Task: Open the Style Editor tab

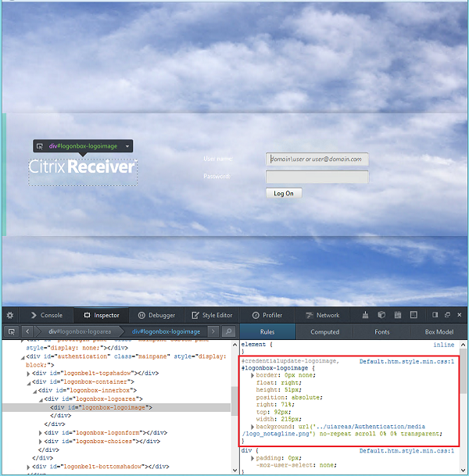Action: [x=211, y=315]
